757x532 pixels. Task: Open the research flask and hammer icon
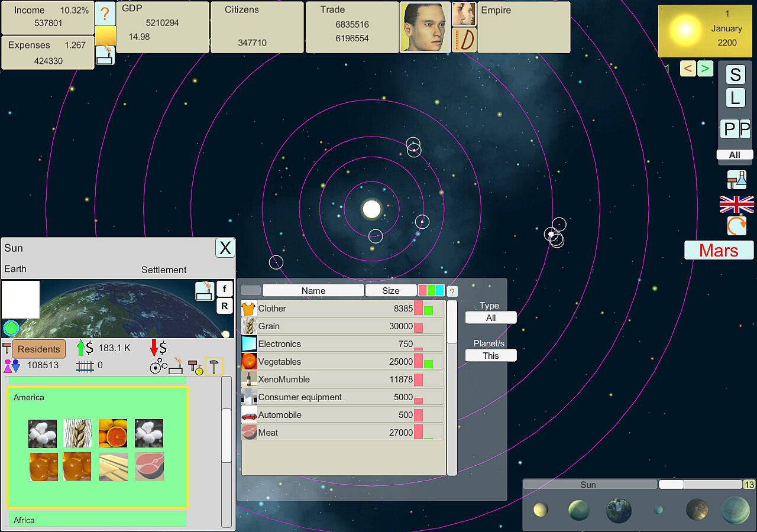tap(737, 180)
